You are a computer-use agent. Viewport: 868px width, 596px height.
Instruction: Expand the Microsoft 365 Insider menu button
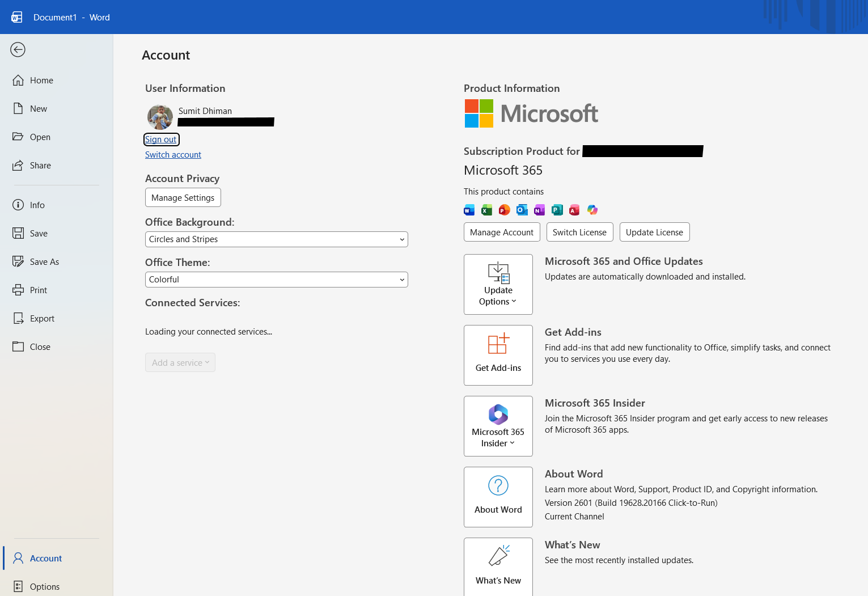point(498,426)
